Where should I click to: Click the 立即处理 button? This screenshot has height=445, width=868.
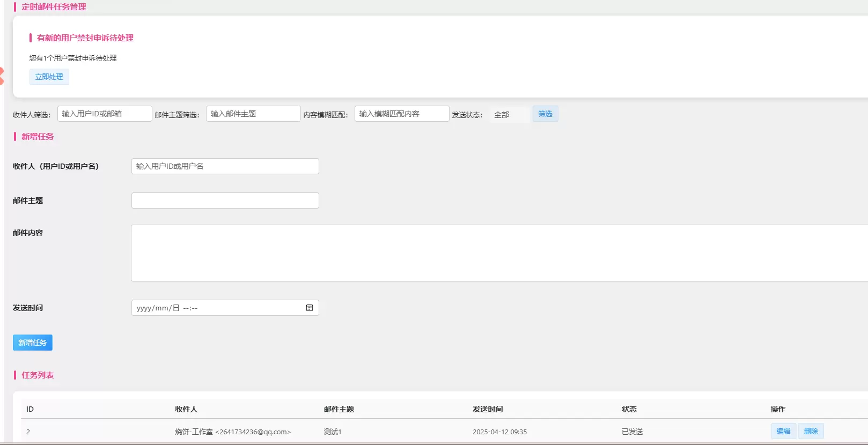point(49,77)
